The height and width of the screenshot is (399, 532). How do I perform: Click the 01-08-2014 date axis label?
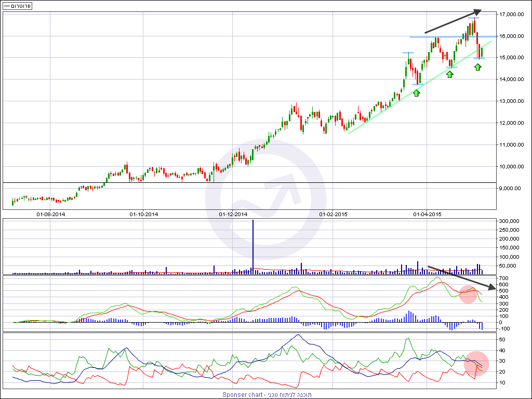(x=50, y=214)
